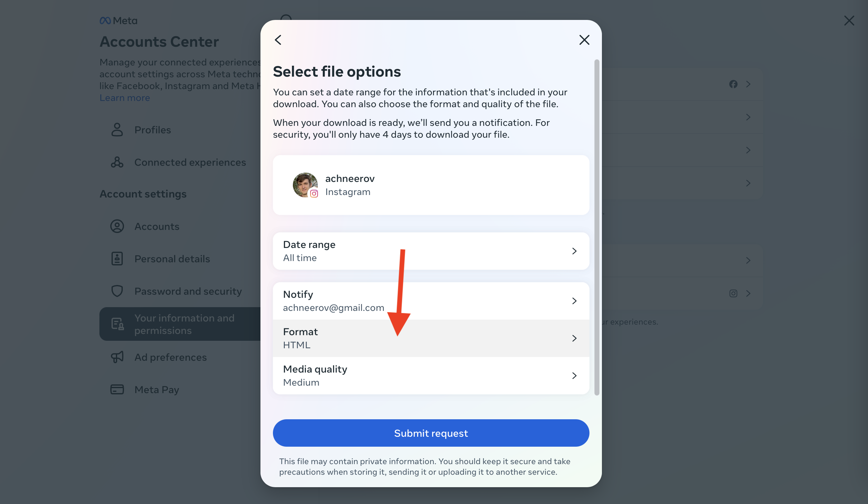
Task: Open Your information and permissions section
Action: 184,324
